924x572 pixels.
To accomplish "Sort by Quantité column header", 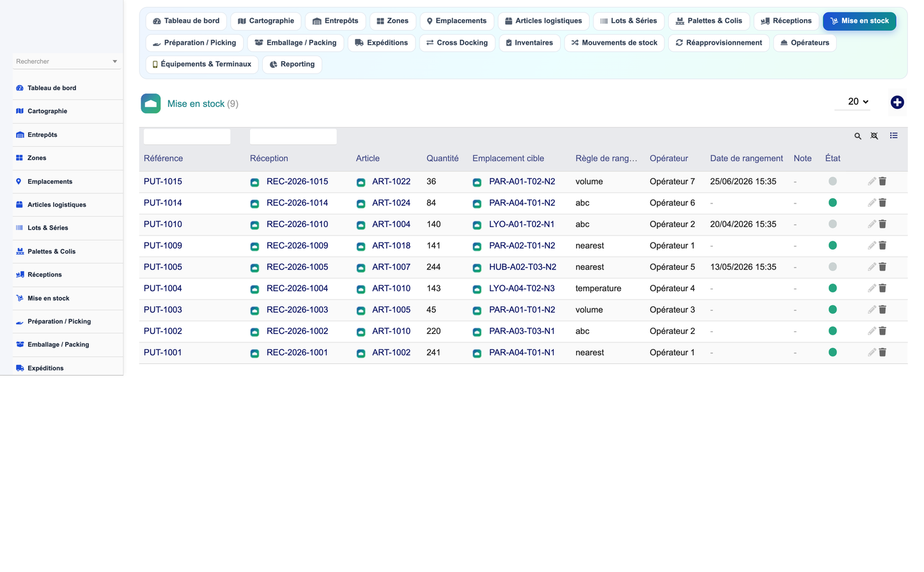I will 442,159.
